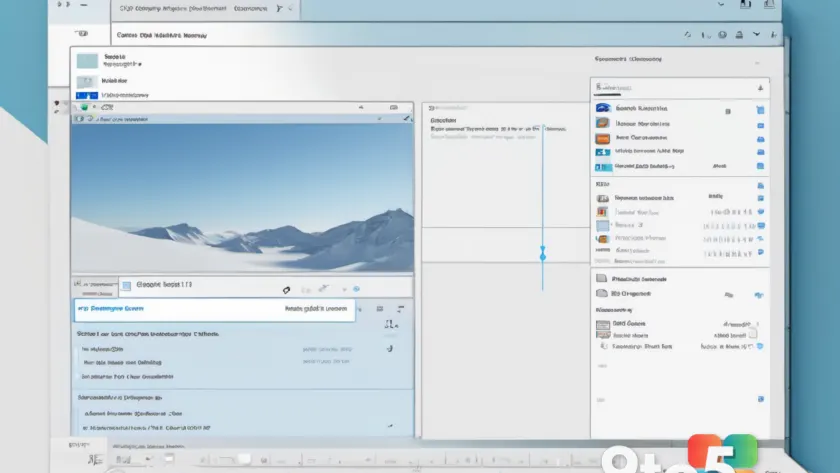Click the green icon in the preview window's top bar

pos(84,107)
